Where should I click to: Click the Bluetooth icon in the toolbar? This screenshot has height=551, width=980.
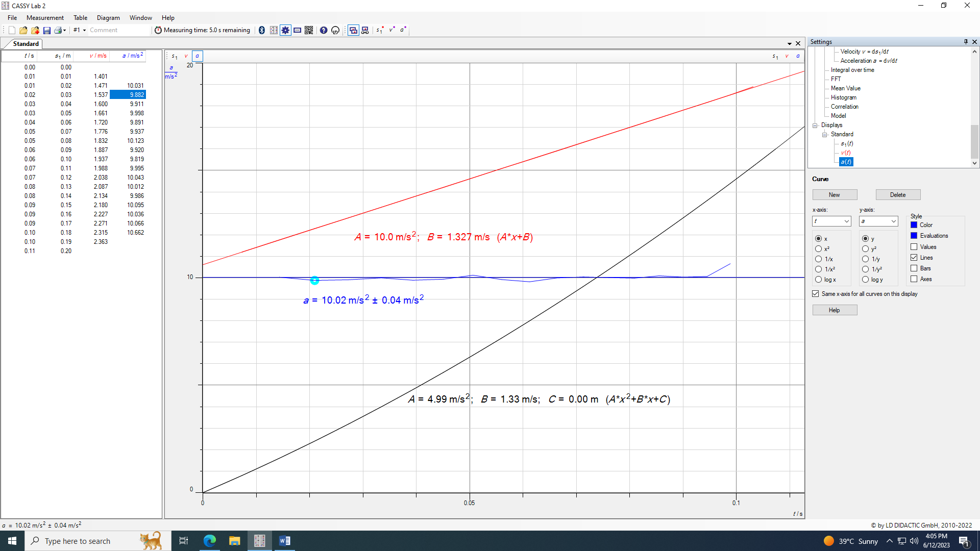[262, 30]
